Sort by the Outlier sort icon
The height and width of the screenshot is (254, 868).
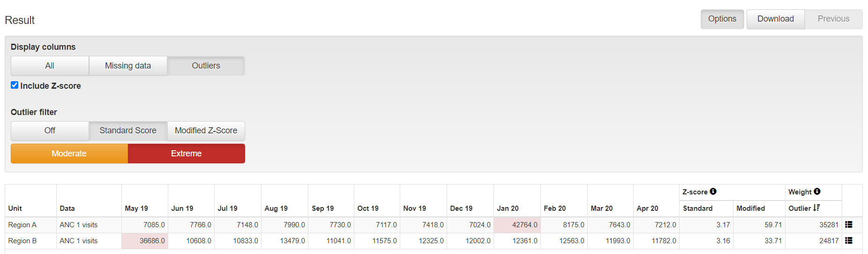(816, 208)
